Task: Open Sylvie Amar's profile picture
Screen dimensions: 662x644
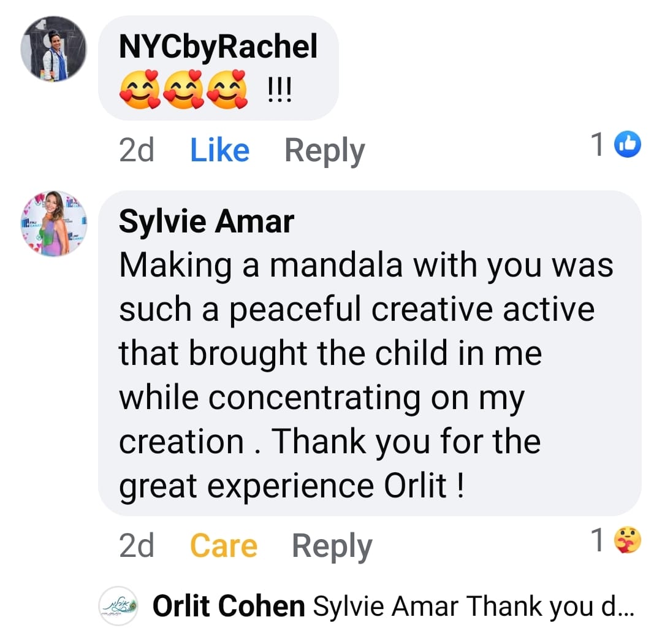Action: (54, 223)
